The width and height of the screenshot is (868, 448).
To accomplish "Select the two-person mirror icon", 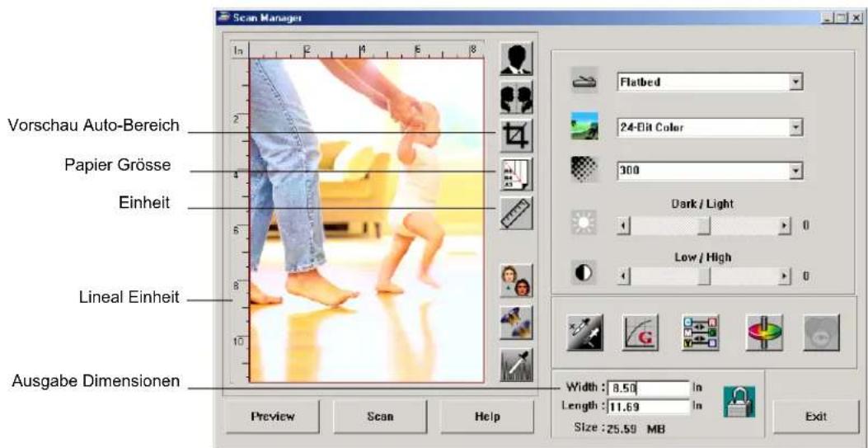I will click(516, 97).
